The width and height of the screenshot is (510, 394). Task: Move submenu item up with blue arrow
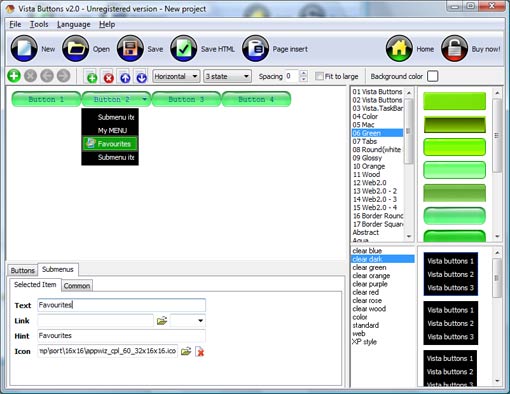point(125,78)
